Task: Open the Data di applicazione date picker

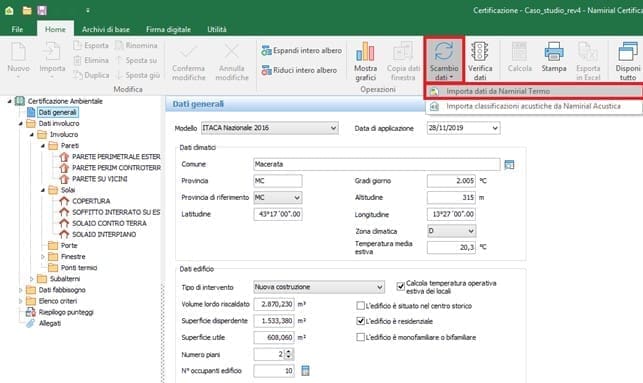Action: pos(495,128)
